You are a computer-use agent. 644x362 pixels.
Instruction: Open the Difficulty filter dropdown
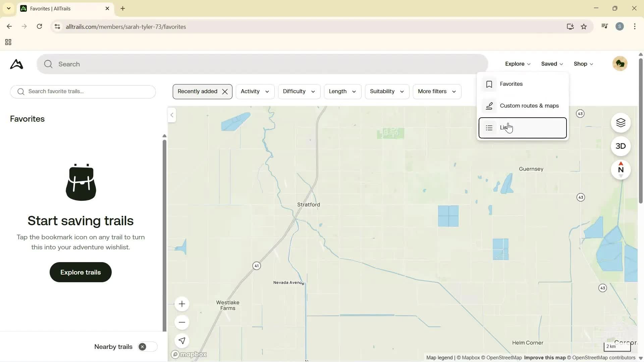pos(299,91)
